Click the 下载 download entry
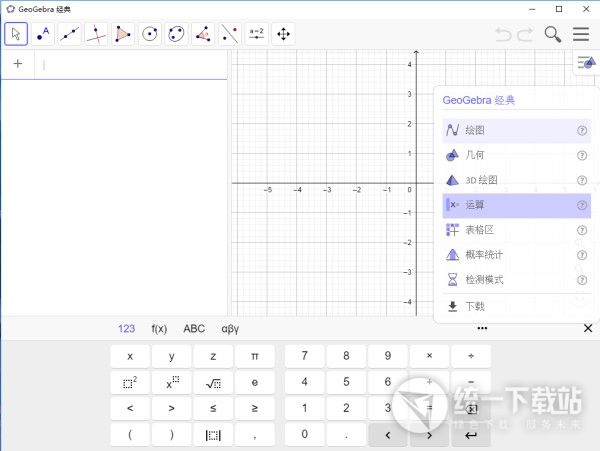600x451 pixels. pyautogui.click(x=517, y=306)
